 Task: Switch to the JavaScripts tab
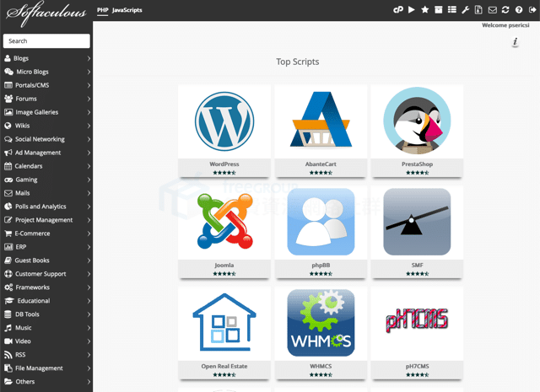click(127, 10)
